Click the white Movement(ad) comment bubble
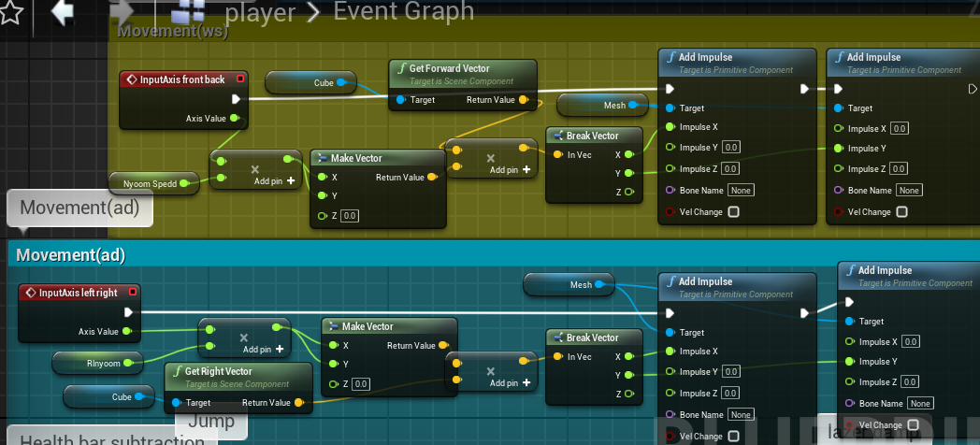This screenshot has height=445, width=980. click(x=79, y=208)
